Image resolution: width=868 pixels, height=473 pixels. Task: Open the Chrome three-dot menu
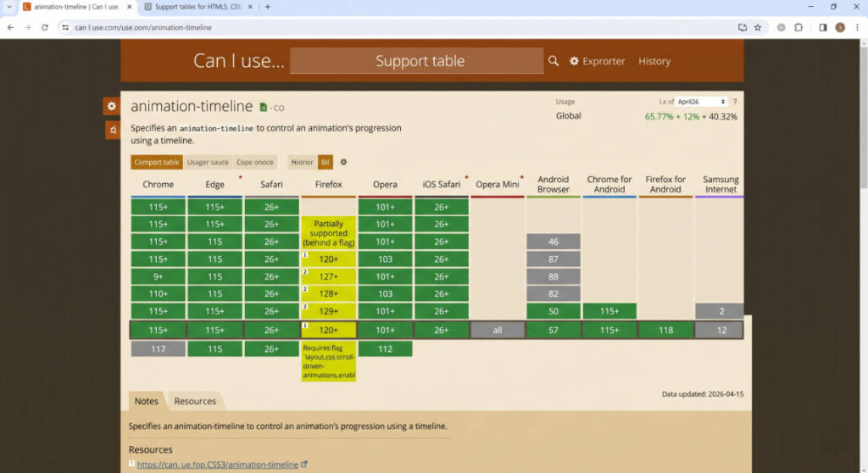pos(857,27)
